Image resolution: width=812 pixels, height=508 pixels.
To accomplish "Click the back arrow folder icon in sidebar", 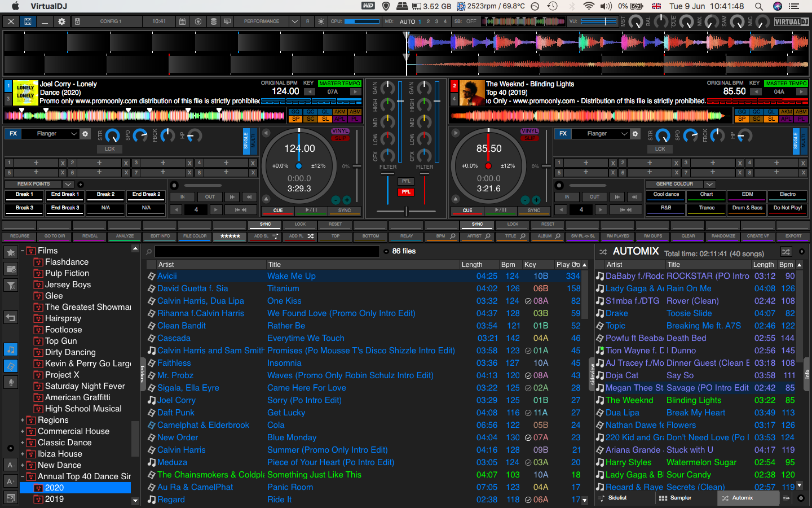I will click(10, 317).
